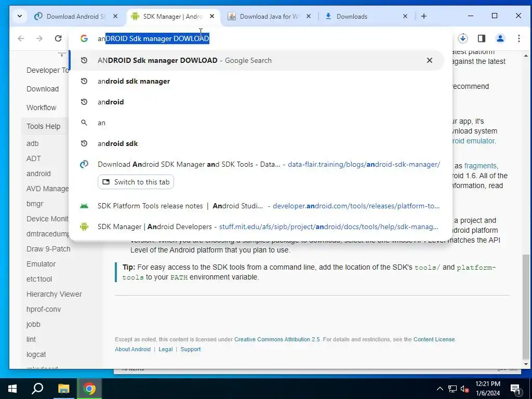Click the data-flair favicon in suggestions

[x=84, y=164]
